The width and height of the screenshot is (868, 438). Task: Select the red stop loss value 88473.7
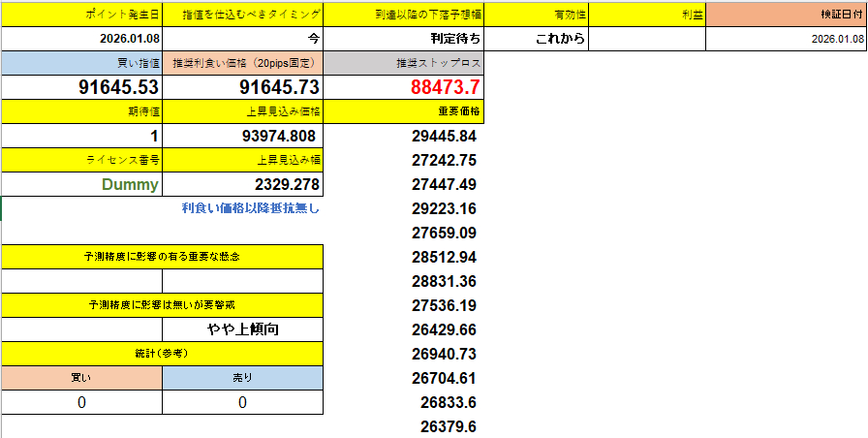(404, 87)
